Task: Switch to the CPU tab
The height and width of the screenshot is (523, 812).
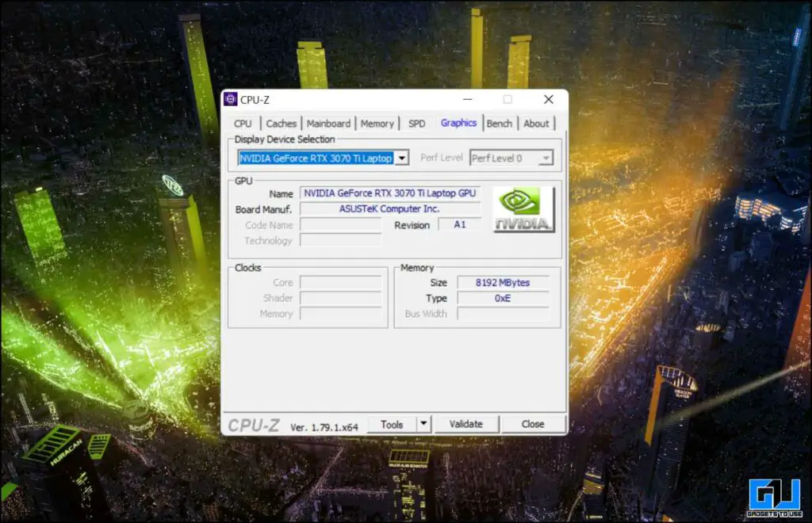Action: coord(243,124)
